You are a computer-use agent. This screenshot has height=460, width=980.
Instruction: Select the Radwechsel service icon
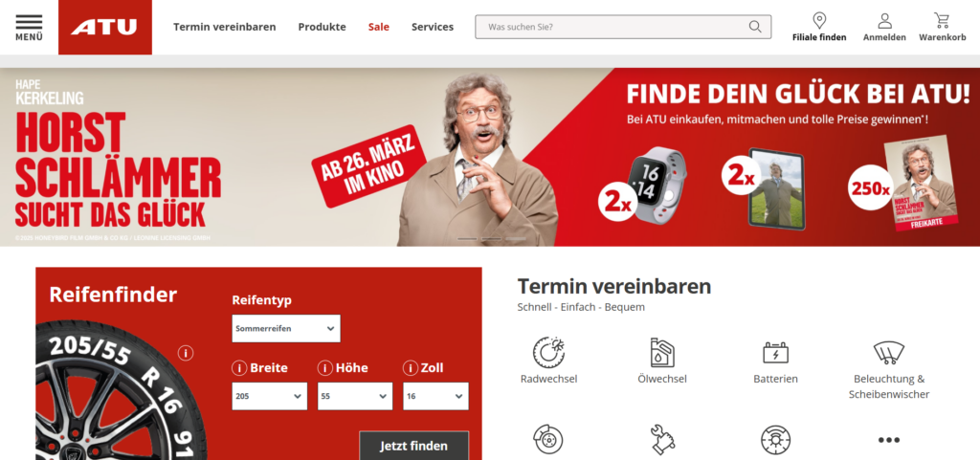pyautogui.click(x=548, y=352)
